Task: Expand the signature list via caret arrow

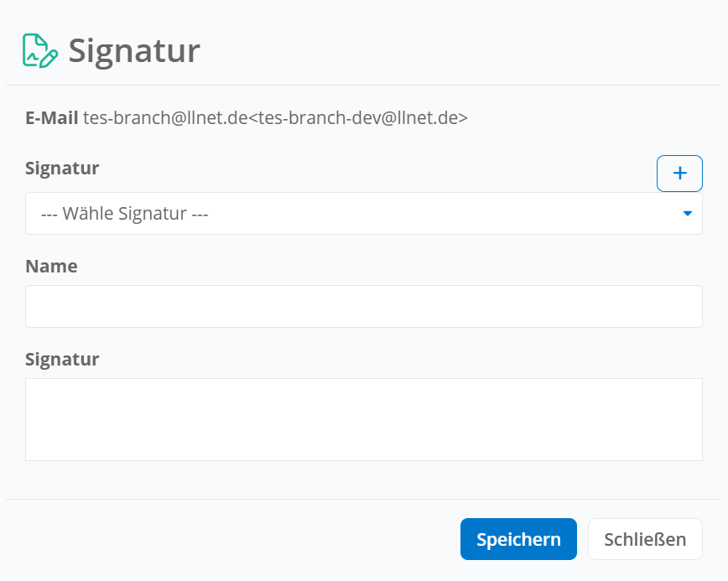Action: pos(688,214)
